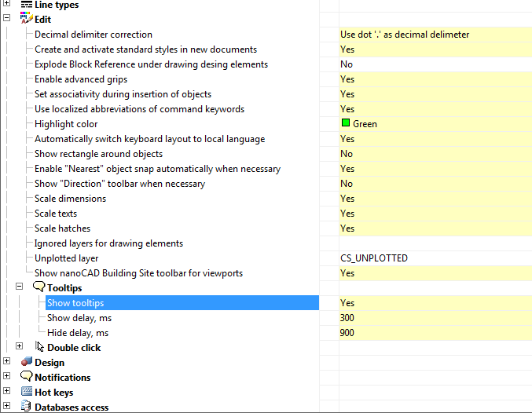Click the Line types icon
The width and height of the screenshot is (532, 413).
point(26,5)
